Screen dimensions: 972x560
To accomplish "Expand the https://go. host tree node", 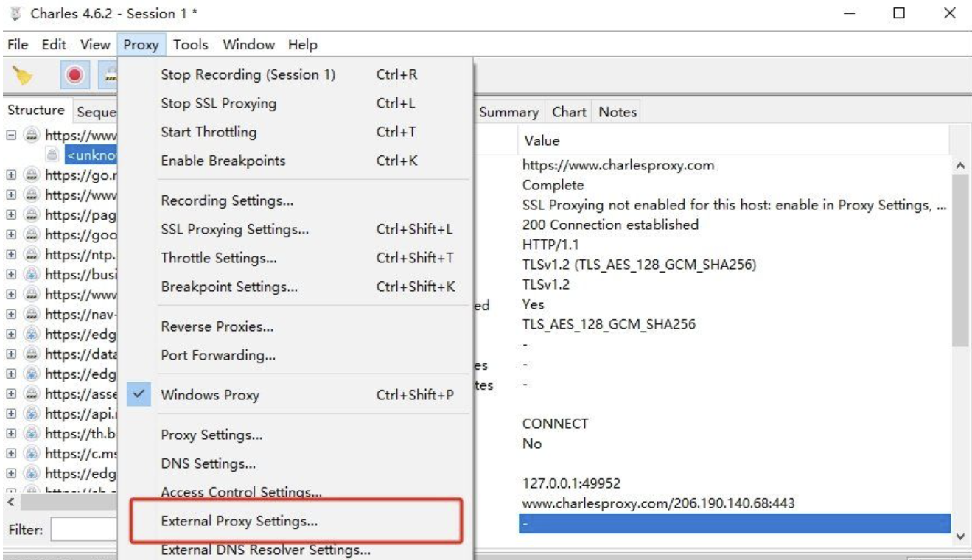I will 12,175.
